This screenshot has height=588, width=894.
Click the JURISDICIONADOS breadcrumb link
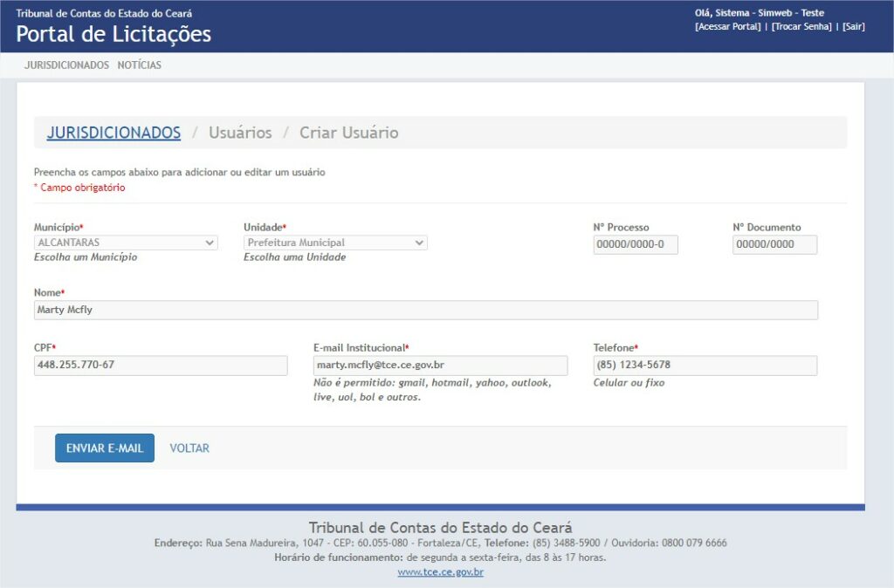pyautogui.click(x=113, y=133)
